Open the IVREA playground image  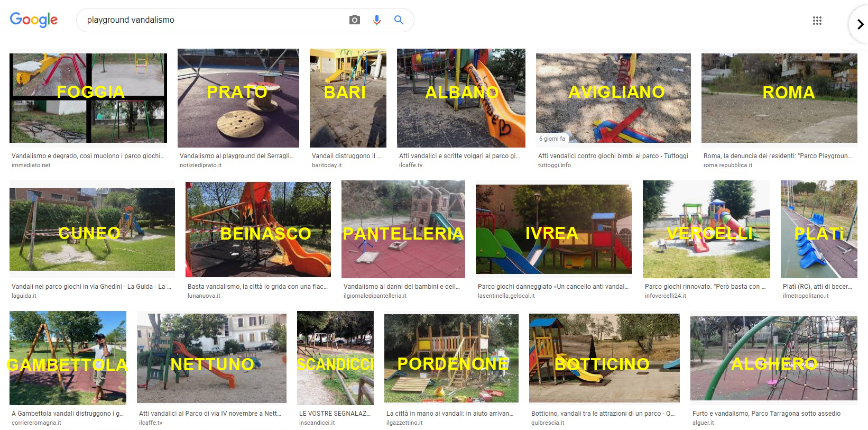(553, 230)
